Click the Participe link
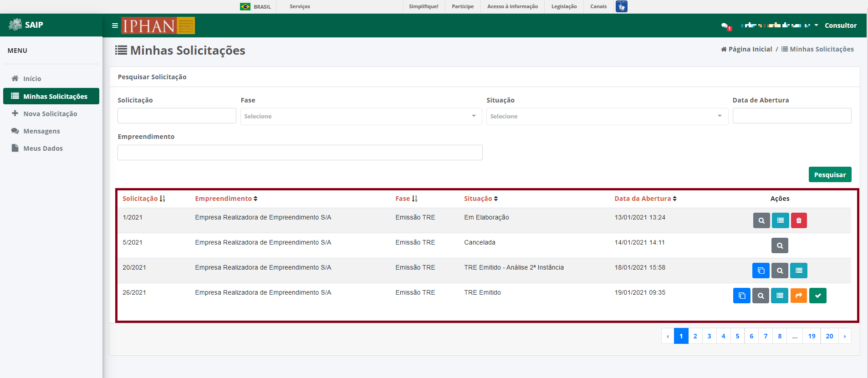The width and height of the screenshot is (868, 378). 463,6
